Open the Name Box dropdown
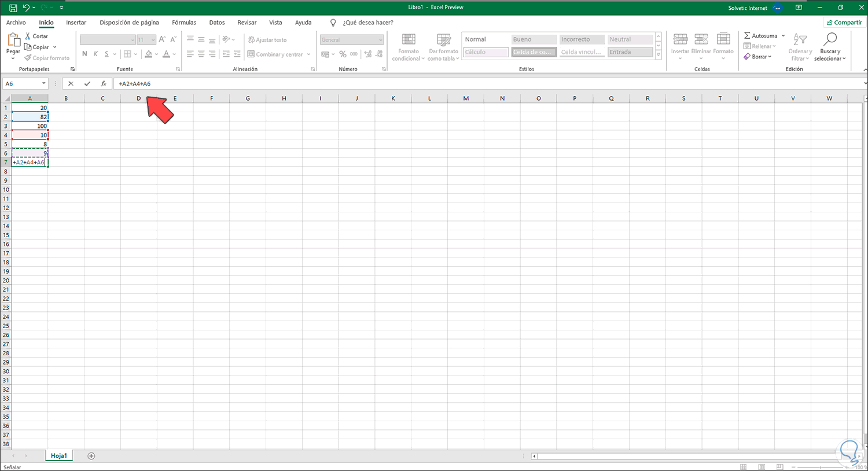Screen dimensions: 868x471 [x=43, y=84]
